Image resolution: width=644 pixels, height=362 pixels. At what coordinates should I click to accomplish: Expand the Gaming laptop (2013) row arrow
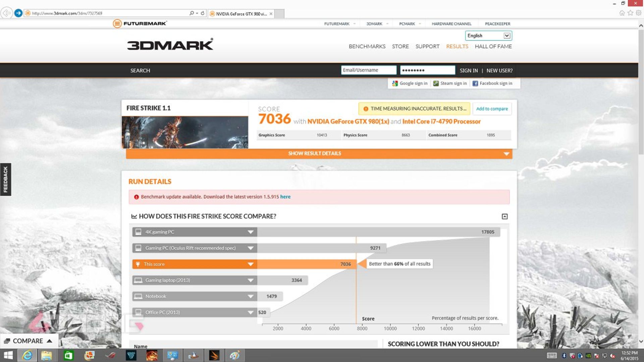coord(250,280)
